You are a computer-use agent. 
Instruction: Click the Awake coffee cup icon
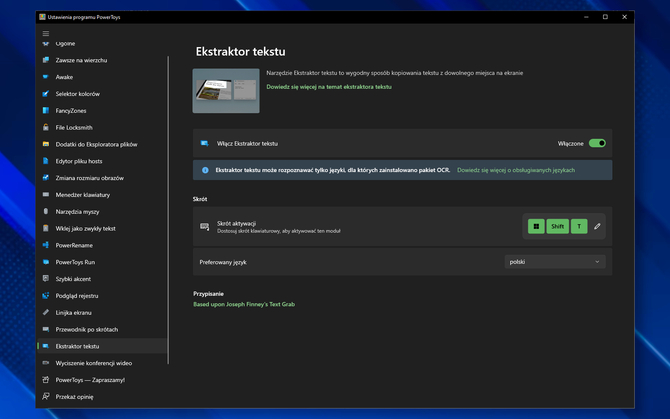[46, 77]
